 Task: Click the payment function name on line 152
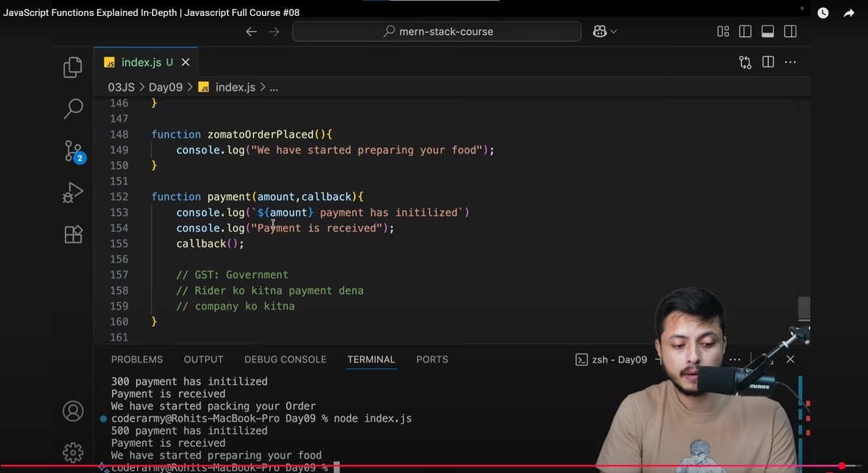click(x=229, y=196)
